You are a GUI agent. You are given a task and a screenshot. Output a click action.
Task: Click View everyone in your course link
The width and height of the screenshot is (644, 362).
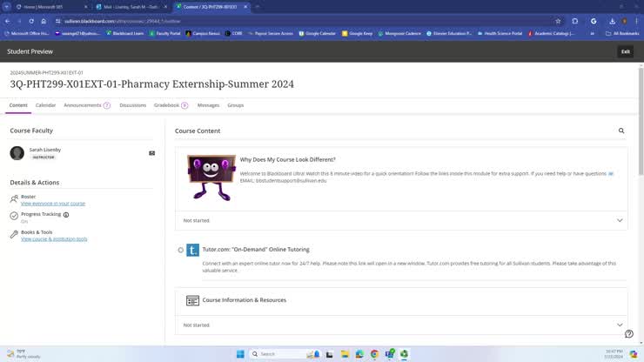(52, 204)
